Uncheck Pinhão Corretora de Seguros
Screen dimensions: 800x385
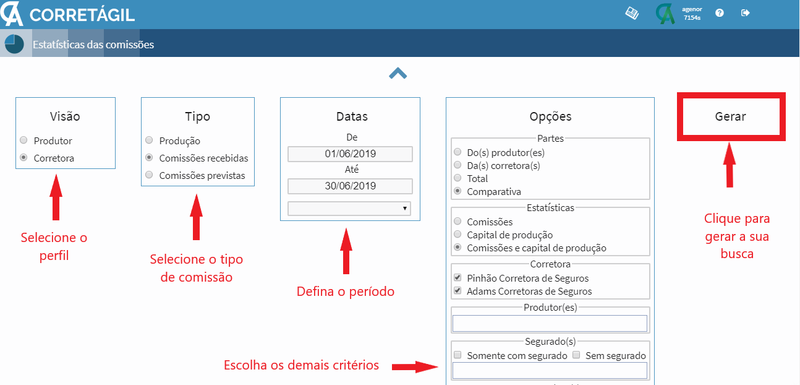458,278
